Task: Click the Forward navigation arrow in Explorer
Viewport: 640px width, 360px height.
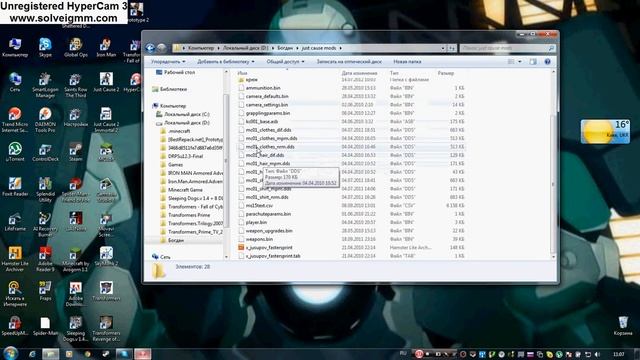Action: [162, 48]
